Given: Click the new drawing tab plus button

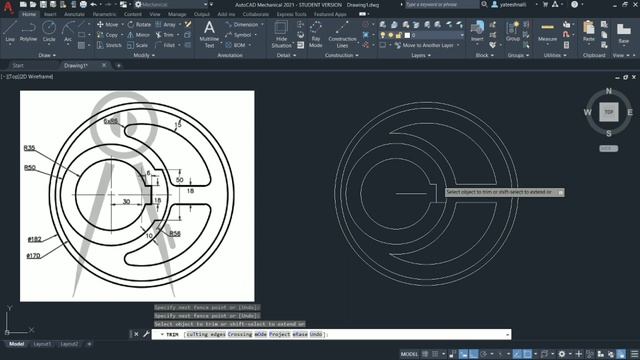Looking at the screenshot, I should tap(118, 66).
